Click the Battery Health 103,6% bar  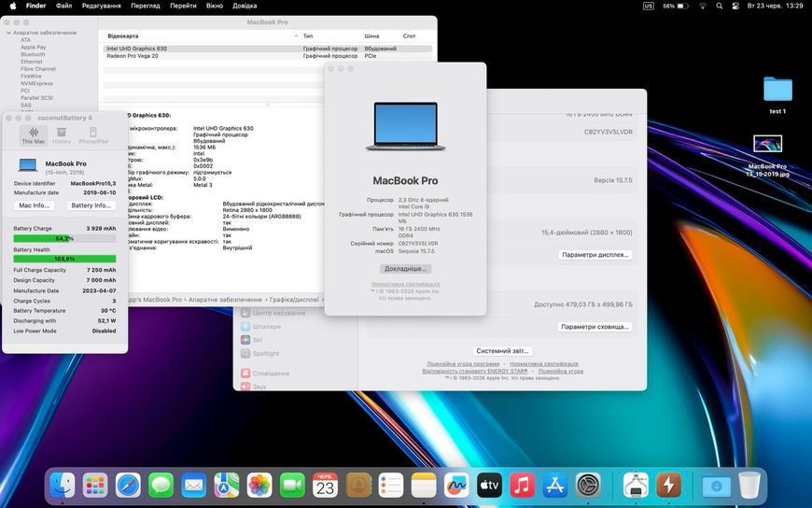[x=64, y=259]
